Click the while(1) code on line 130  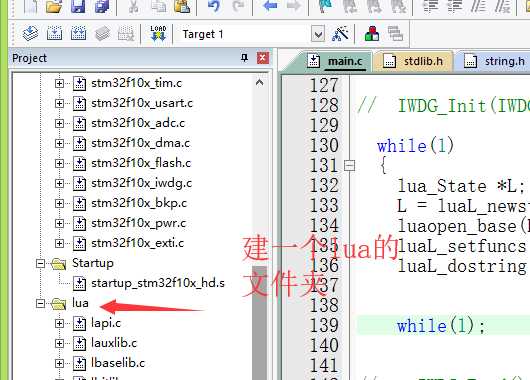(415, 146)
